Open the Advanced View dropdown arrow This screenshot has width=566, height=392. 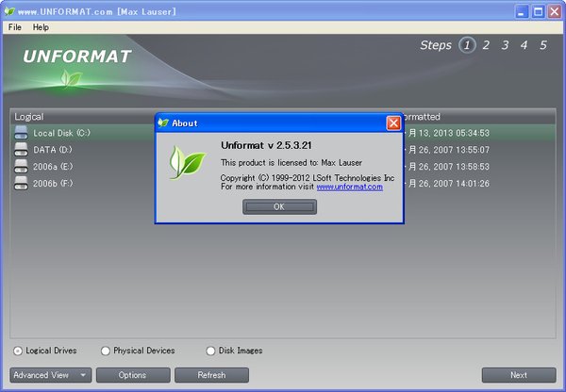[x=83, y=375]
